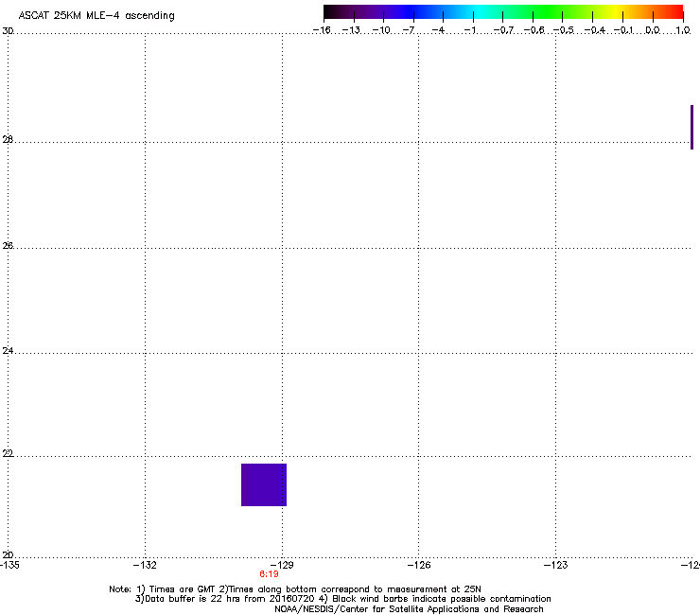This screenshot has width=700, height=615.
Task: Click the thin purple strip at the right edge near latitude 28
Action: (692, 128)
